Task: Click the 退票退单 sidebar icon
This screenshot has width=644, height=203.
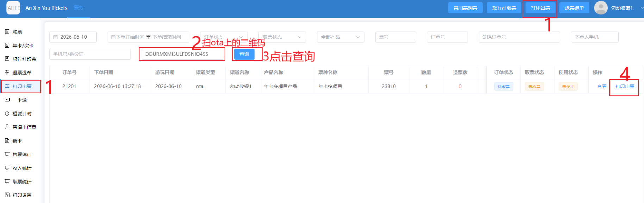Action: click(7, 73)
